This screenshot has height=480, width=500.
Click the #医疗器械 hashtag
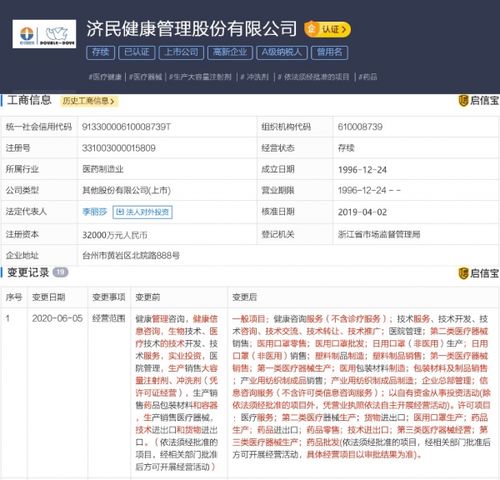(146, 77)
